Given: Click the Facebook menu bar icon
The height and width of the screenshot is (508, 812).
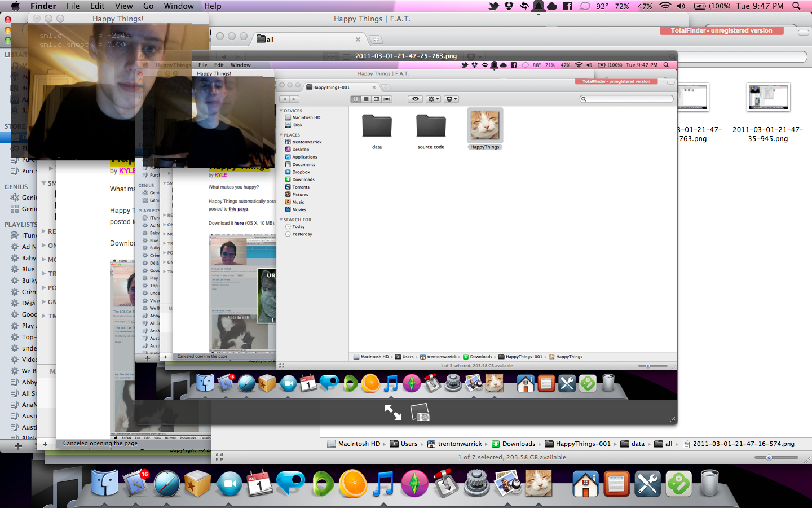Looking at the screenshot, I should click(x=567, y=6).
